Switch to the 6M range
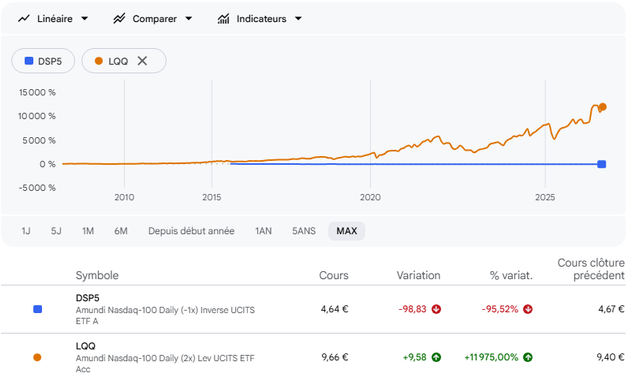This screenshot has height=388, width=640. pos(121,231)
